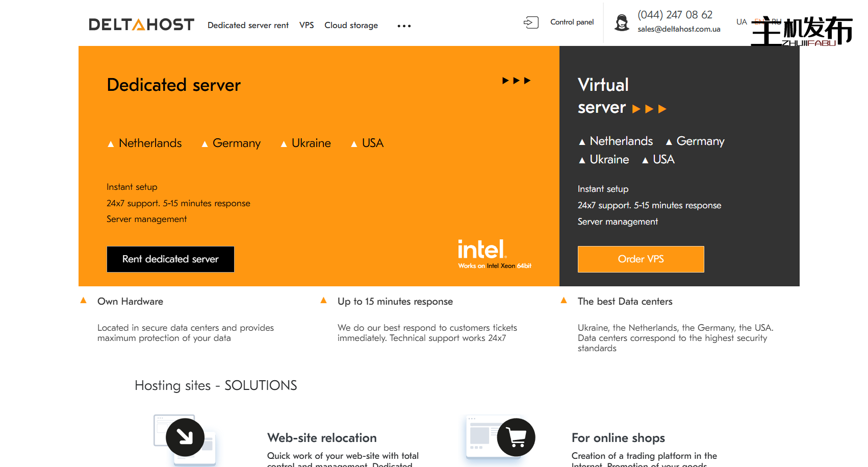Switch language to UA
Viewport: 868px width, 467px height.
pos(742,21)
